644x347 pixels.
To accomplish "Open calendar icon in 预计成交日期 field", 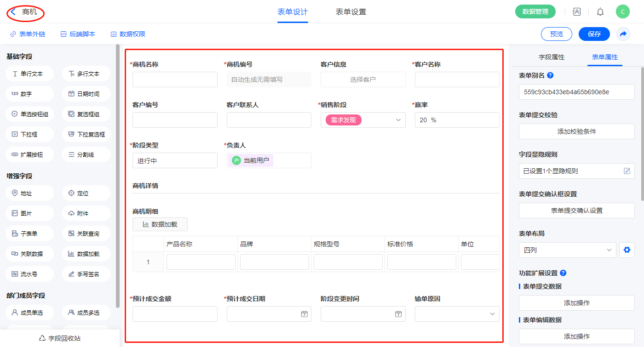I will click(x=304, y=314).
